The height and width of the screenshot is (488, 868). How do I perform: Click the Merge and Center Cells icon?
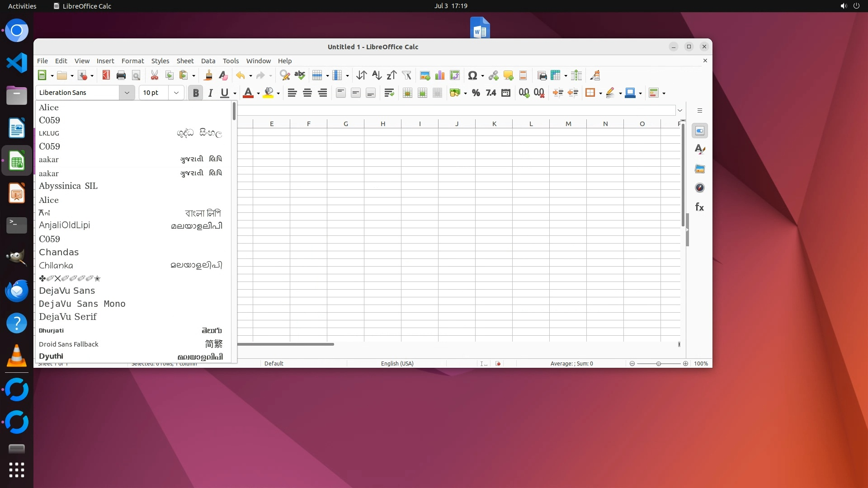tap(407, 93)
